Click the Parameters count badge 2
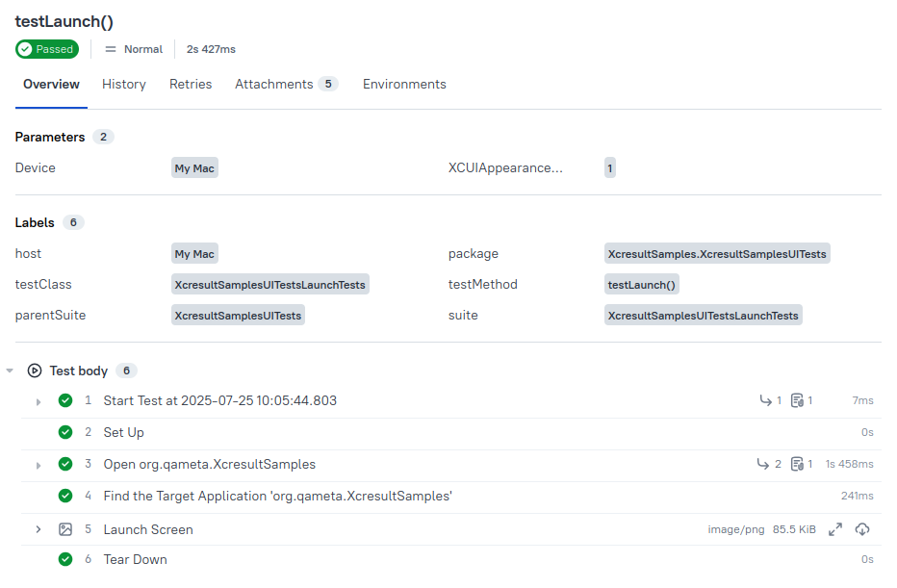The image size is (897, 588). (104, 138)
